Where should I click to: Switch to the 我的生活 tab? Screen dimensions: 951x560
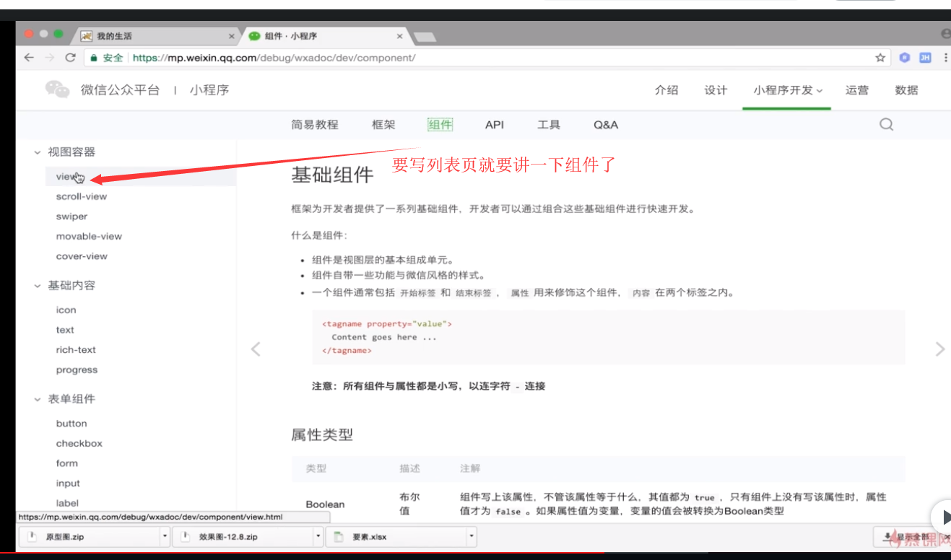157,36
